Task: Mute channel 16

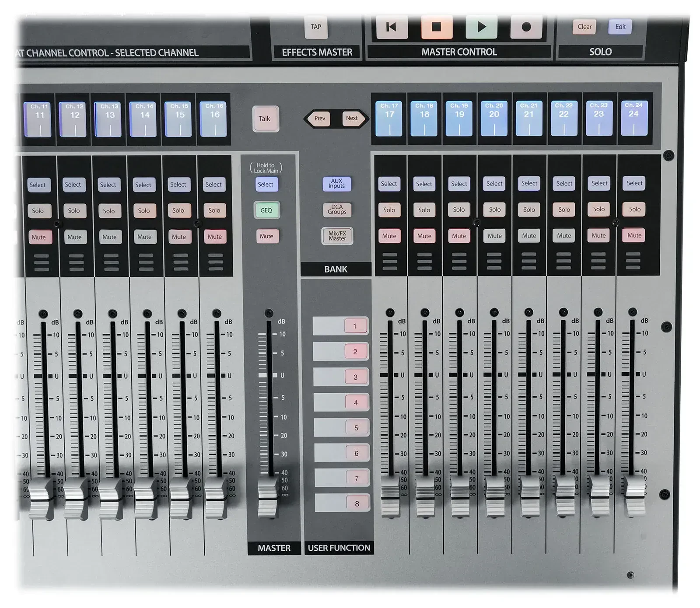Action: [214, 237]
